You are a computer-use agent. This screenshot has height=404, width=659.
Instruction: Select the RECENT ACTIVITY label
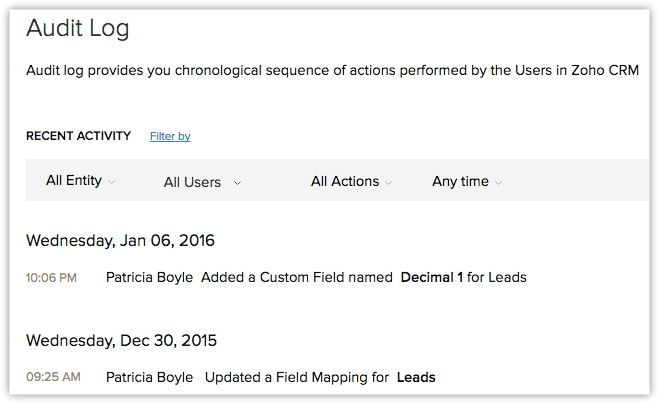pos(78,136)
